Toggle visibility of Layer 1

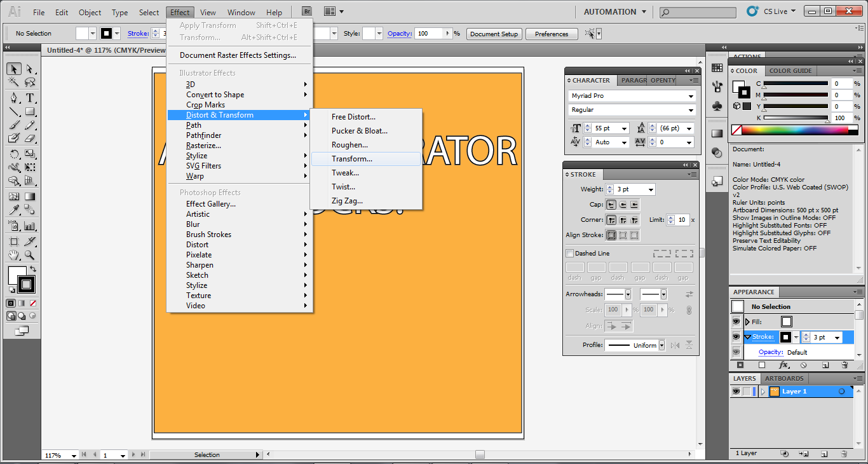click(736, 392)
